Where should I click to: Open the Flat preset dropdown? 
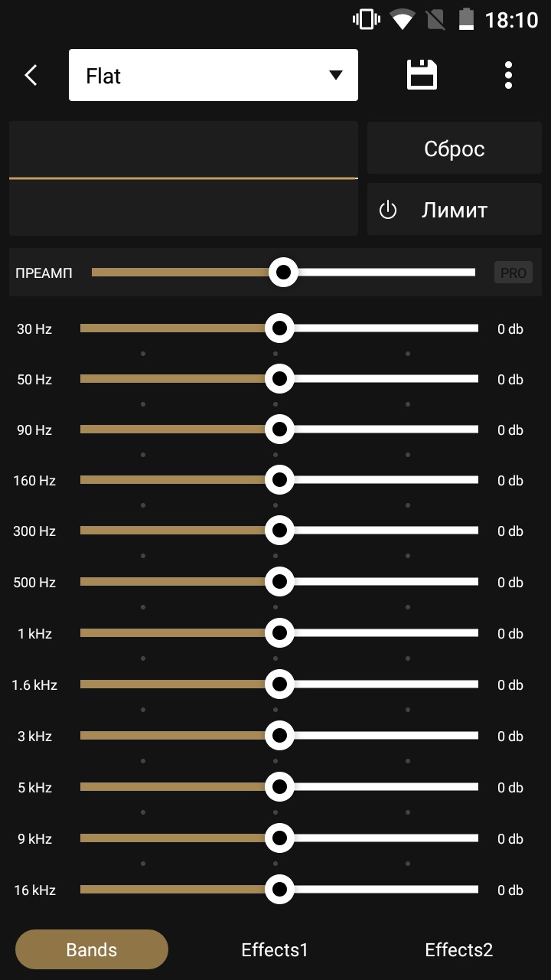pyautogui.click(x=214, y=75)
